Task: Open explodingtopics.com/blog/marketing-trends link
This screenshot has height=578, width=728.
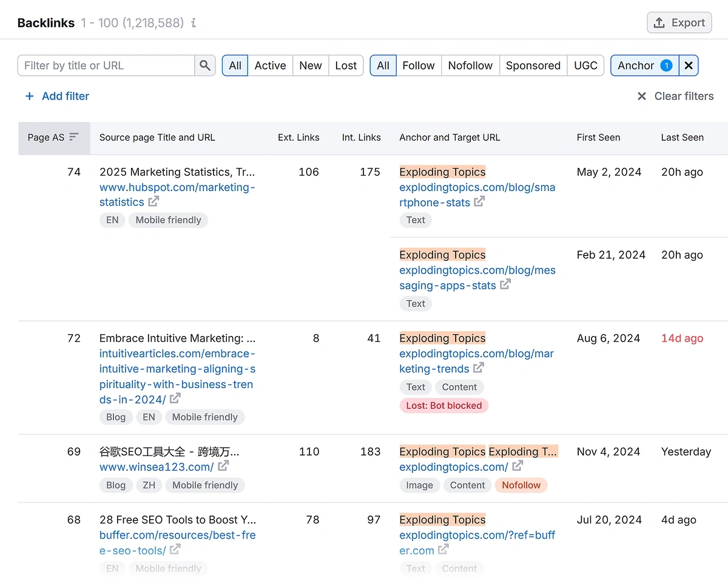Action: [476, 361]
